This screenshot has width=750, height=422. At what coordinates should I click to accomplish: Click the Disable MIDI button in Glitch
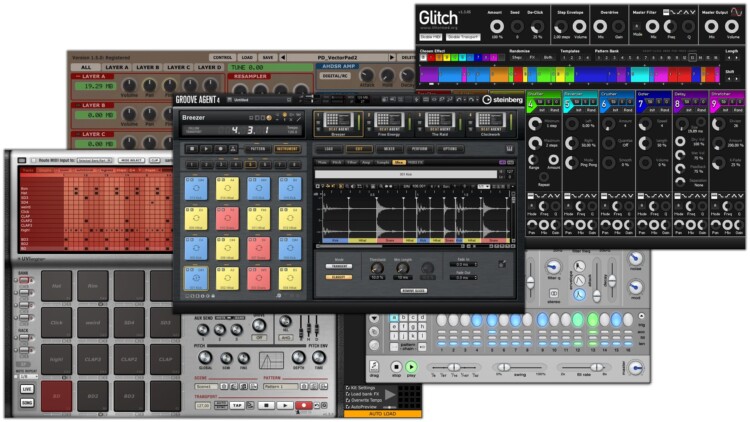tap(430, 37)
